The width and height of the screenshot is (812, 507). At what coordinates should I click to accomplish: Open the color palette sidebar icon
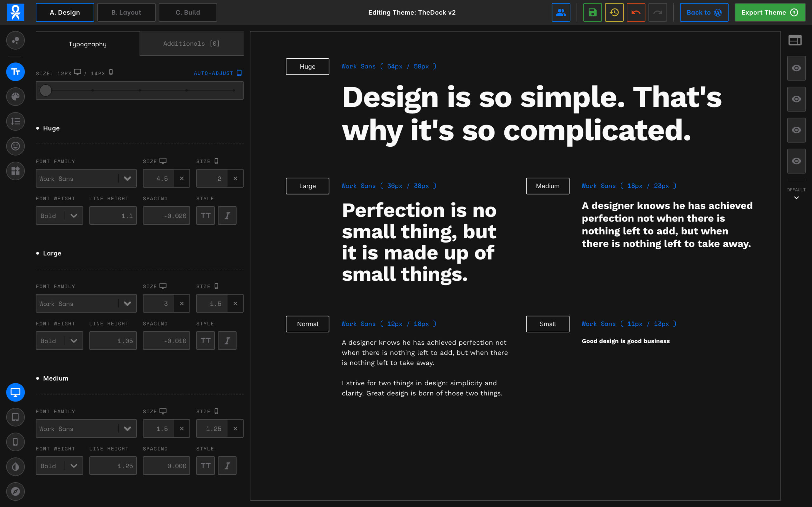coord(16,97)
